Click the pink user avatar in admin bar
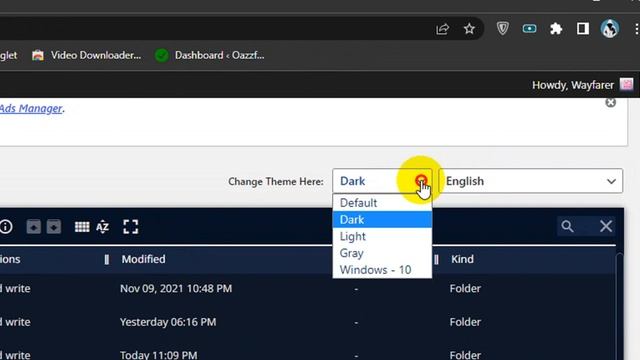 point(627,84)
